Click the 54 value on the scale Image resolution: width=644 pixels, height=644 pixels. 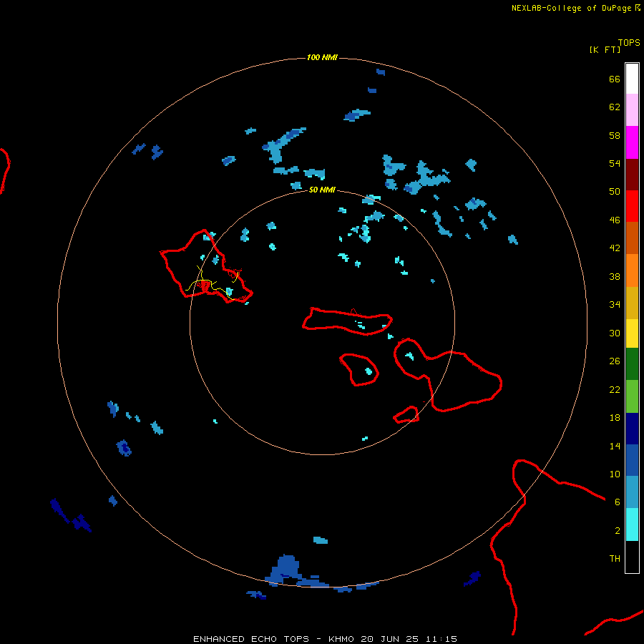[615, 163]
